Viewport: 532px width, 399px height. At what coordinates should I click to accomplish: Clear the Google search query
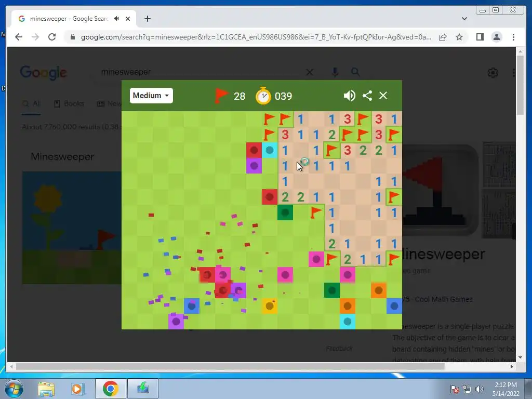click(x=310, y=72)
